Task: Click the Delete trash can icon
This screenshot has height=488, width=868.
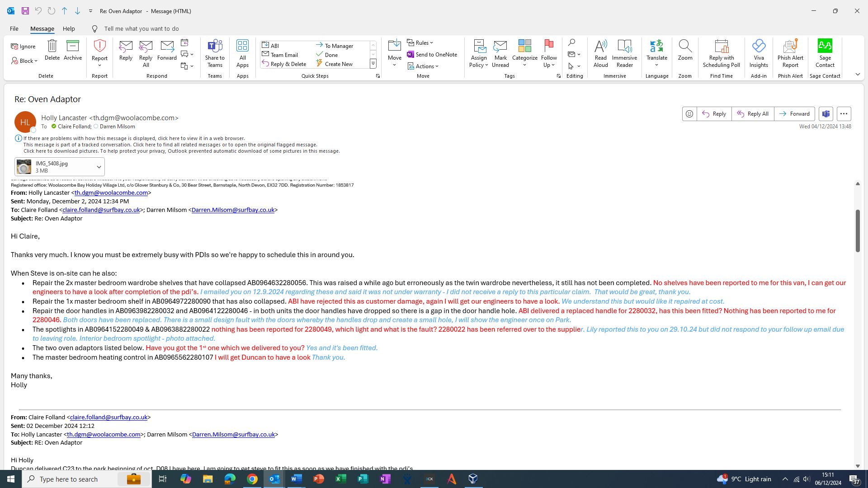Action: click(x=52, y=50)
